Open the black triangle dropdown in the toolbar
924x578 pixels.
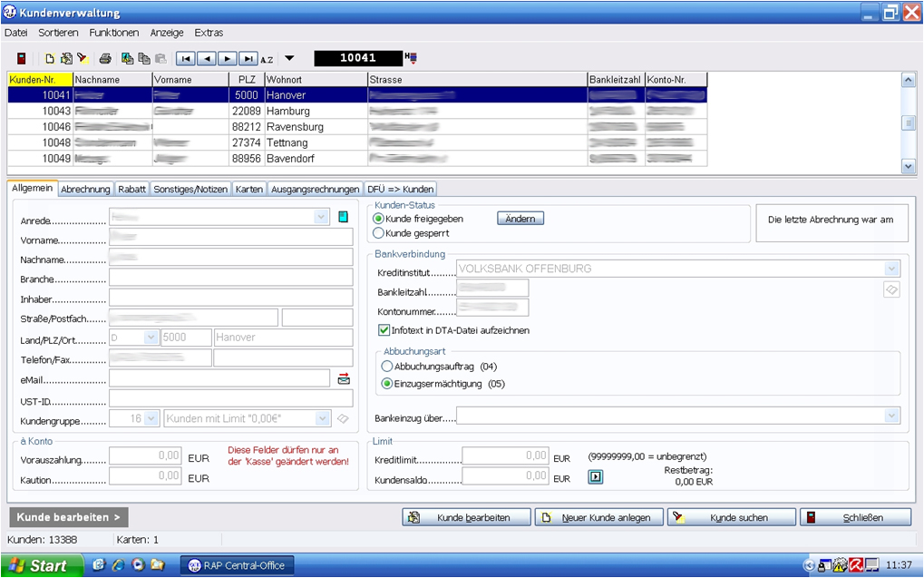click(289, 59)
